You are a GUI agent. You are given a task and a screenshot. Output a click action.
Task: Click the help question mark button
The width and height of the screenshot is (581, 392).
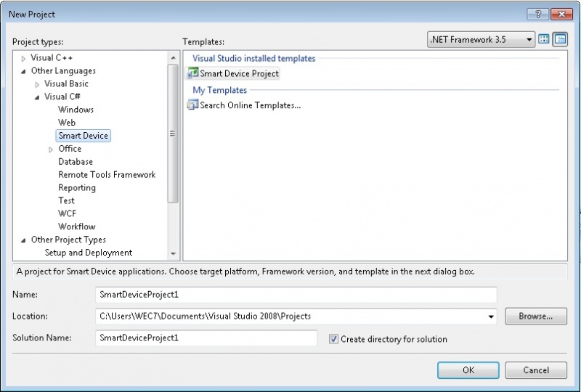click(x=538, y=15)
